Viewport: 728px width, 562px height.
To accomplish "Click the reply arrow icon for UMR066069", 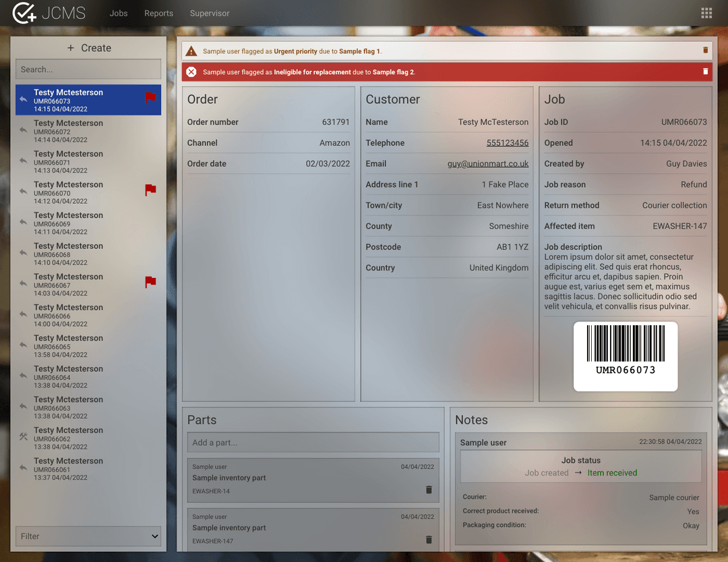I will coord(23,222).
